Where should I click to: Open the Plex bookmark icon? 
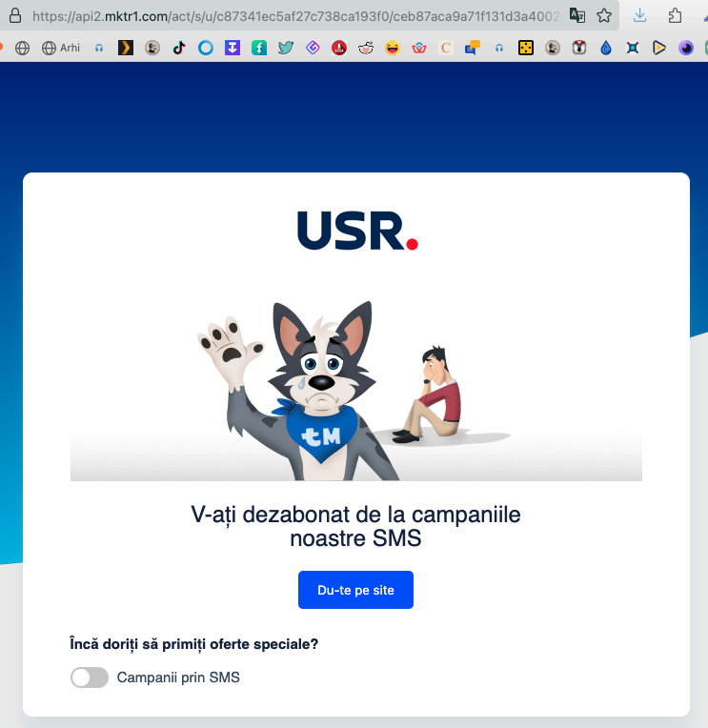(x=126, y=48)
